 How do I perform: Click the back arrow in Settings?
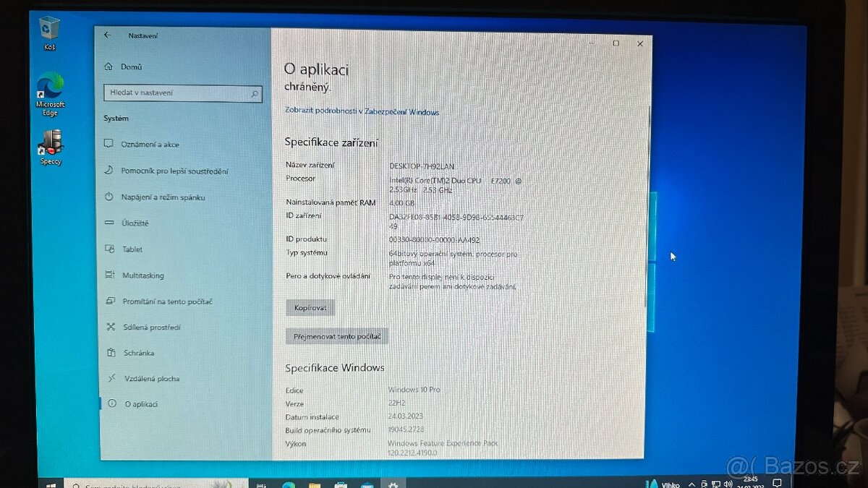(x=108, y=34)
